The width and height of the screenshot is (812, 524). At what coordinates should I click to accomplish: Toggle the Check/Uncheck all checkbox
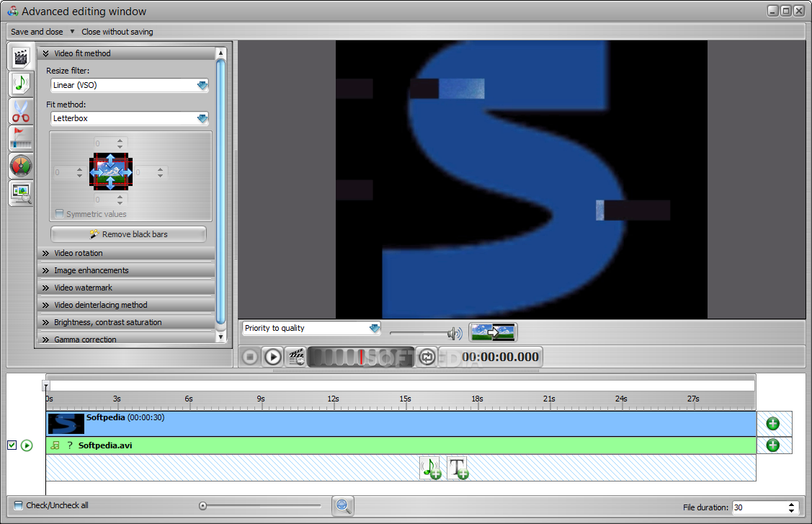tap(18, 505)
